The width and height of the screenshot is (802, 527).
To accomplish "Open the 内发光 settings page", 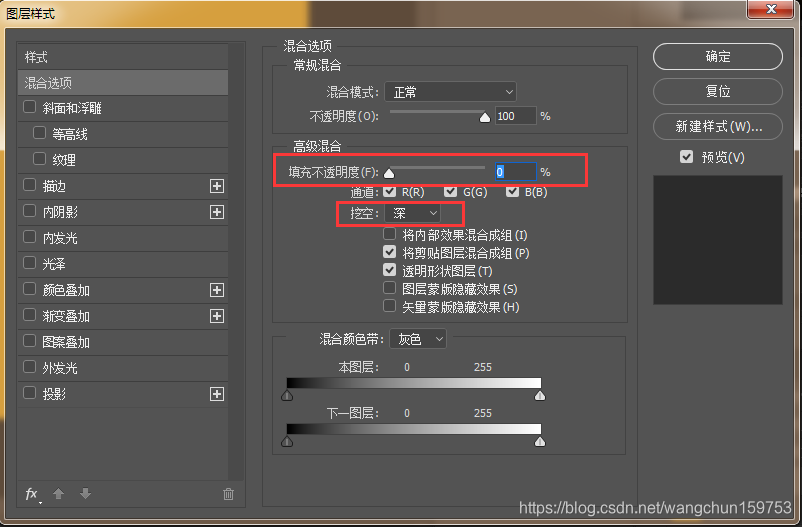I will tap(60, 238).
